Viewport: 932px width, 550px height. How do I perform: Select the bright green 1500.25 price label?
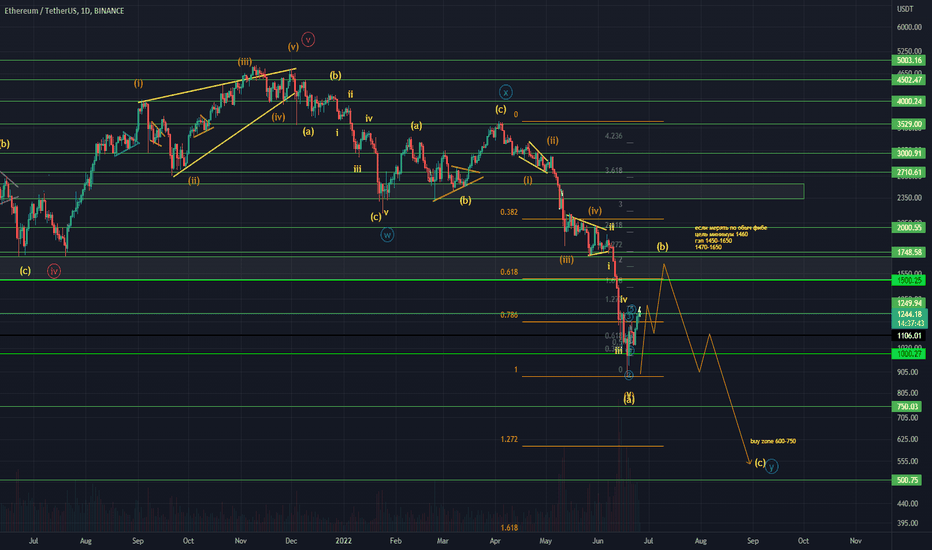point(909,280)
